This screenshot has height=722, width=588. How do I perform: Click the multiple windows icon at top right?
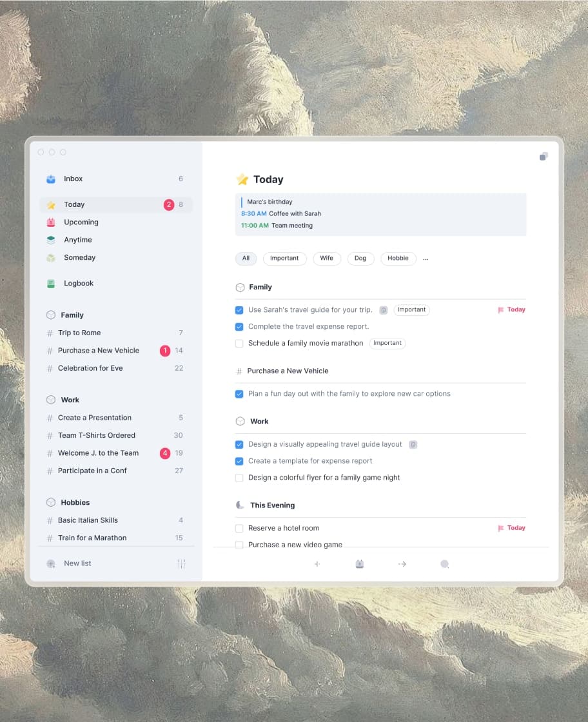point(544,157)
